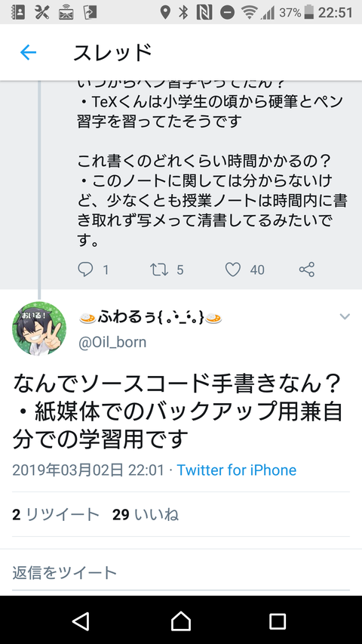Tap the Android back navigation triangle
Viewport: 362px width, 644px height.
pos(81,621)
